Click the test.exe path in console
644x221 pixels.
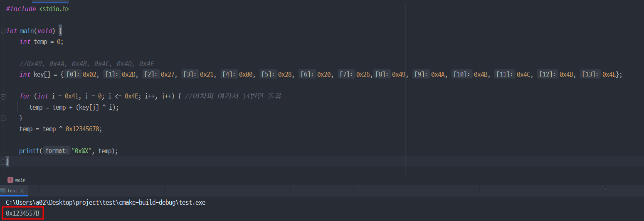(106, 203)
